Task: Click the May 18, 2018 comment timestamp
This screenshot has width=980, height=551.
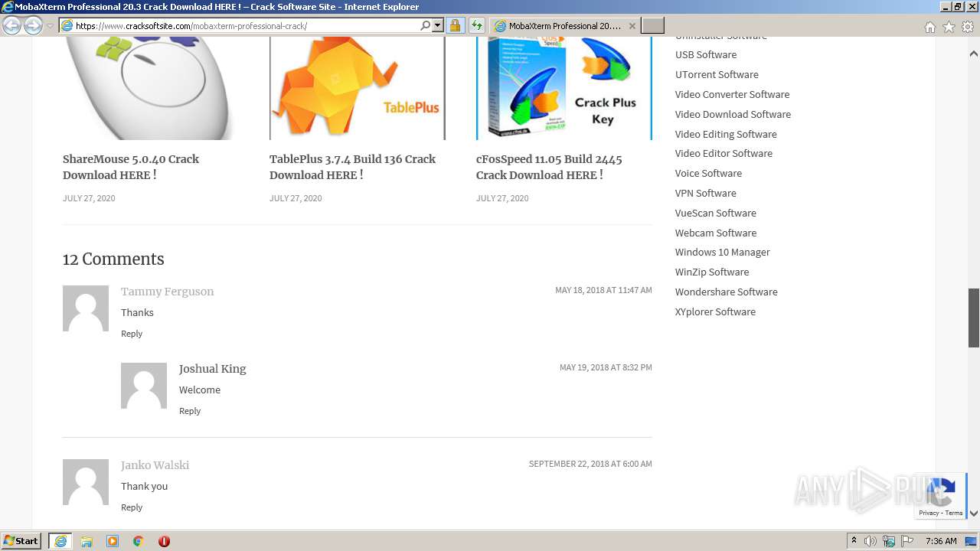Action: point(603,290)
